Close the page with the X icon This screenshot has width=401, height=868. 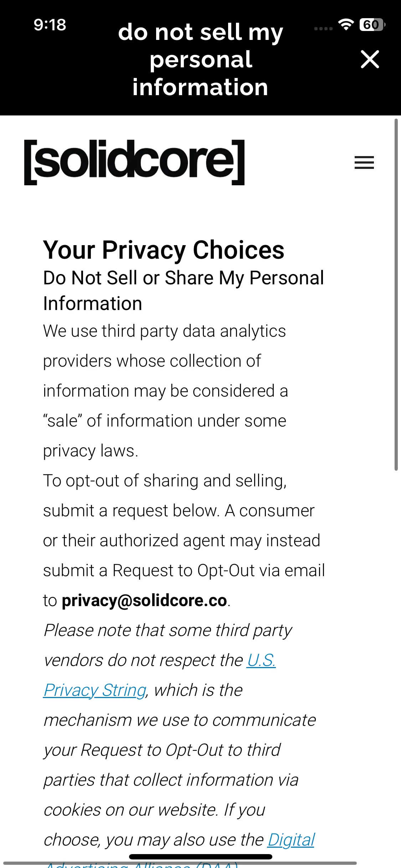(x=370, y=59)
